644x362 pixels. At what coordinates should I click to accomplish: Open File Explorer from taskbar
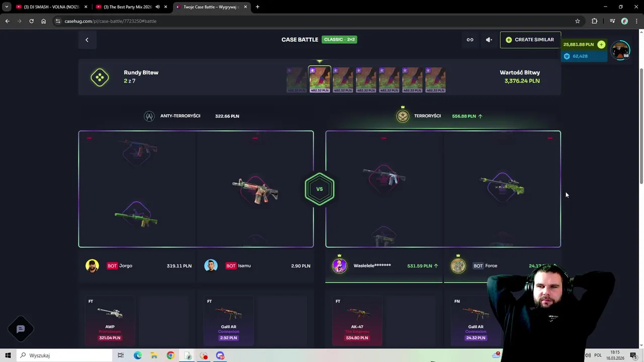154,355
